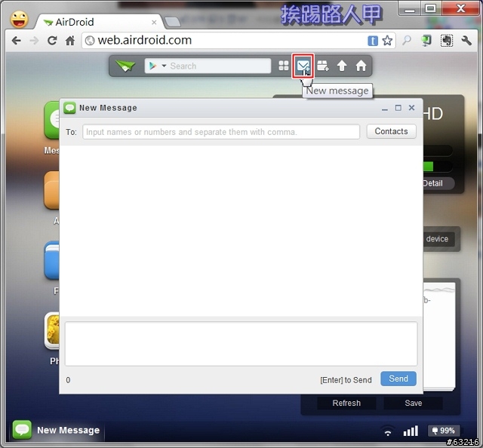Open the apps grid icon in toolbar
The image size is (483, 448).
tap(284, 66)
